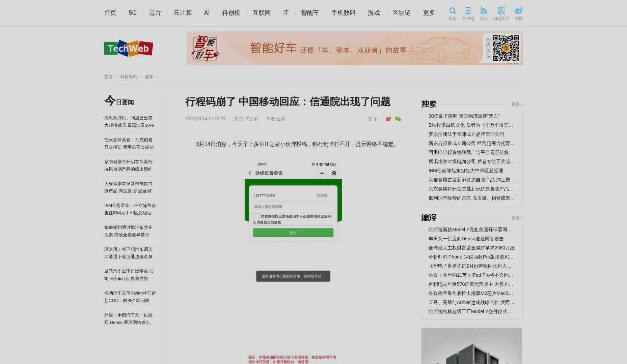This screenshot has width=627, height=364.
Task: Click the banner QR code image
Action: [x=506, y=48]
